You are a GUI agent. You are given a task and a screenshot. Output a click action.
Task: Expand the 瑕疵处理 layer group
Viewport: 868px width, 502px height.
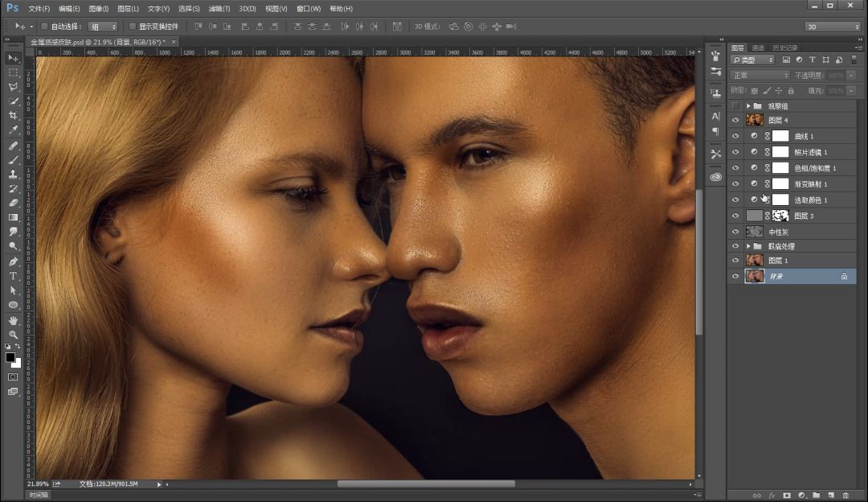click(x=748, y=246)
